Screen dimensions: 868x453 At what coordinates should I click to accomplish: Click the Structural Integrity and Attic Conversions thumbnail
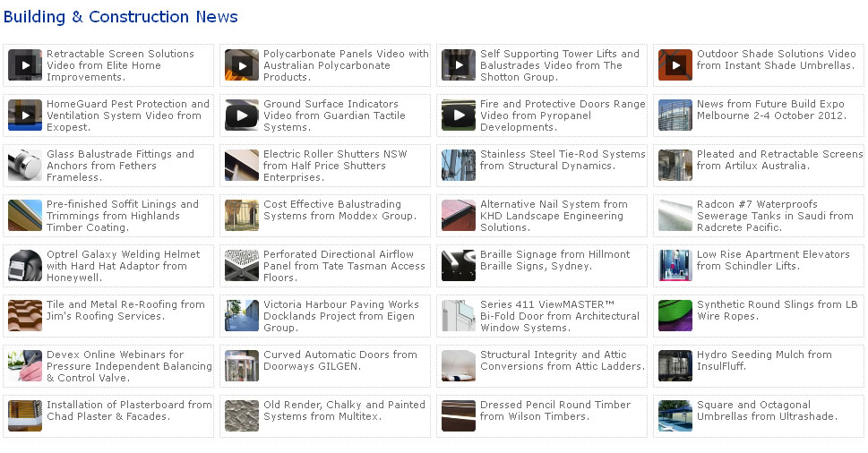459,366
